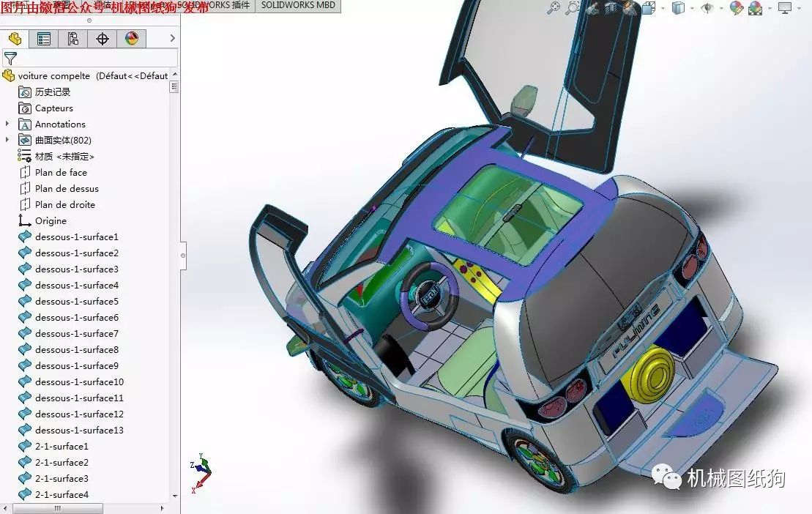Click the dessous-1-surface7 surface icon
Viewport: 812px width, 514px height.
(25, 333)
